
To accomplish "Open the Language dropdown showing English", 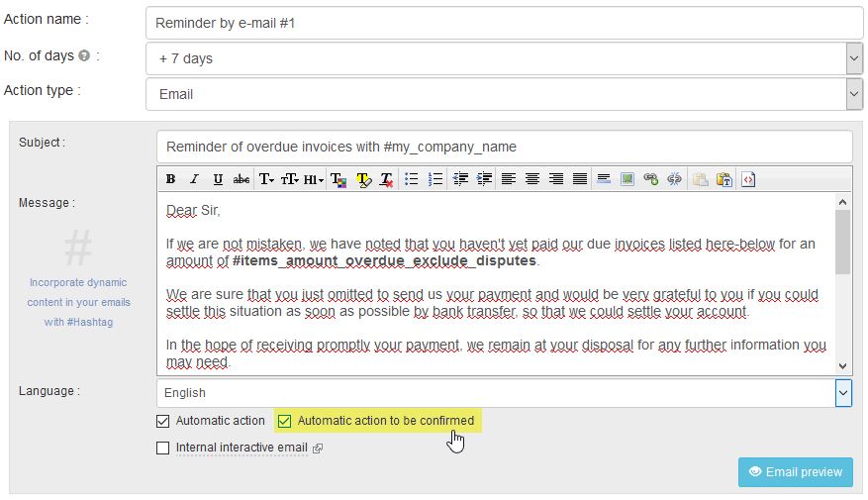I will [843, 393].
